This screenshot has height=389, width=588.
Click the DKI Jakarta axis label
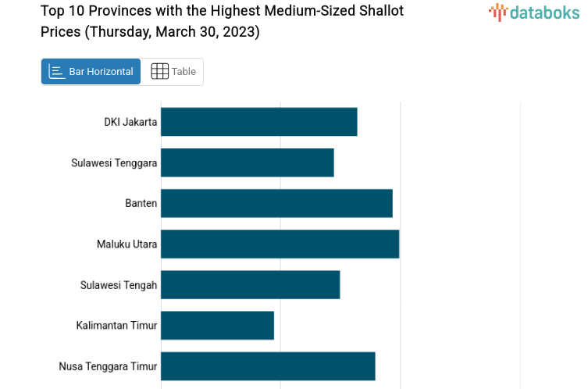130,122
